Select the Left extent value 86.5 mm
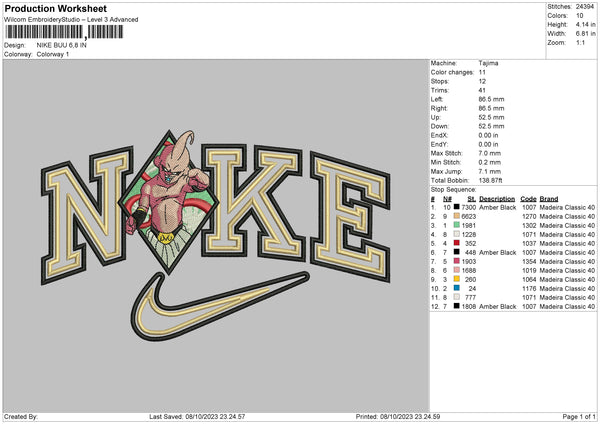The image size is (600, 424). [x=491, y=99]
